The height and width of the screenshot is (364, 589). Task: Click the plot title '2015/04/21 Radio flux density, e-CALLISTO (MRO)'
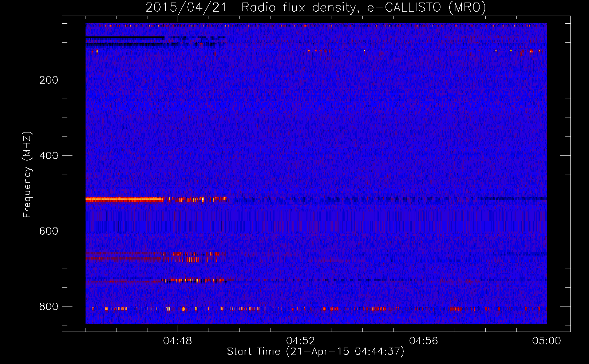316,7
